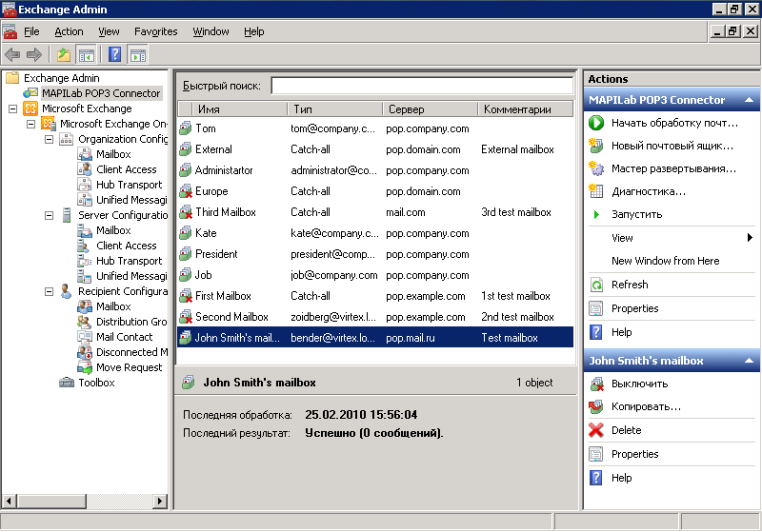The height and width of the screenshot is (532, 762).
Task: Open the View submenu in Actions pane
Action: (x=672, y=238)
